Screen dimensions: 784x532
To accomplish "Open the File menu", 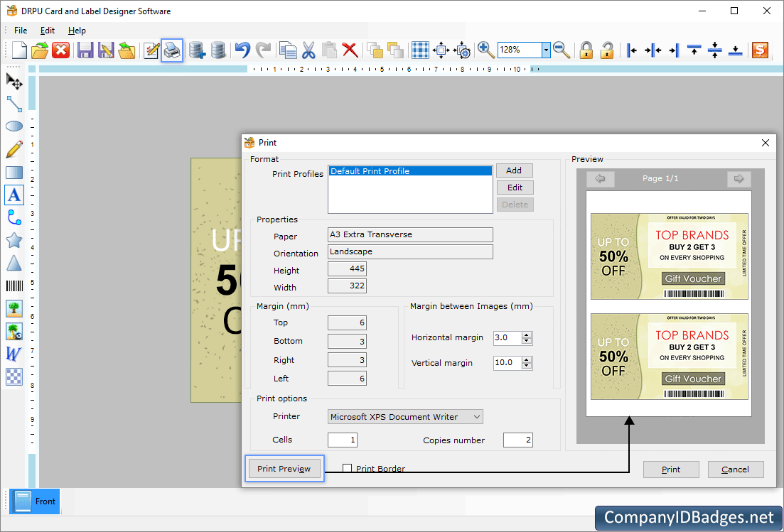I will pos(21,31).
